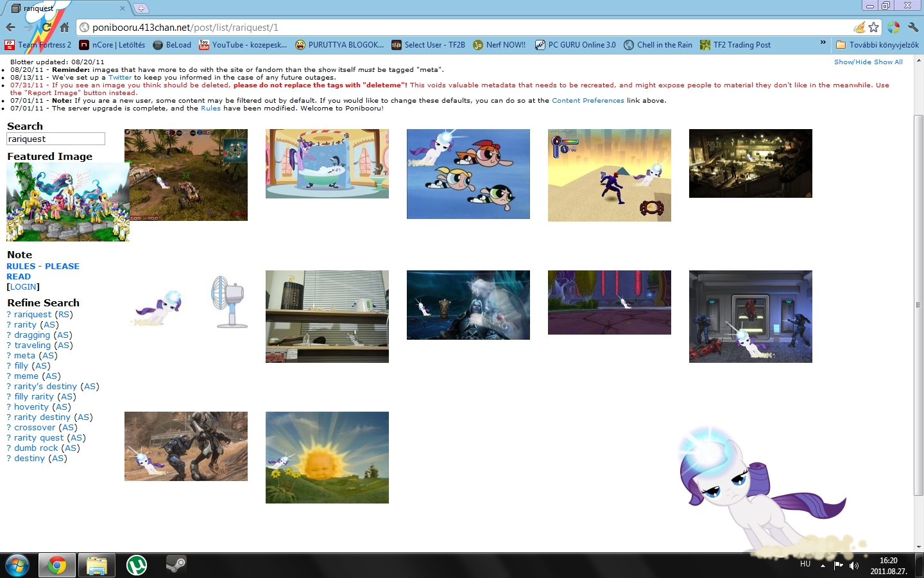924x578 pixels.
Task: Select the rariquest browser tab
Action: (x=67, y=8)
